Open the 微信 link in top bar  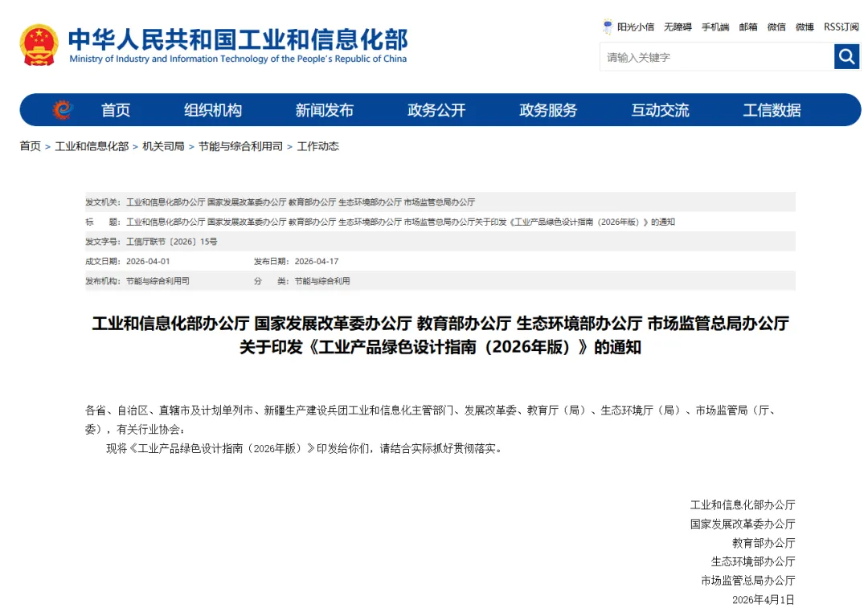click(x=776, y=27)
